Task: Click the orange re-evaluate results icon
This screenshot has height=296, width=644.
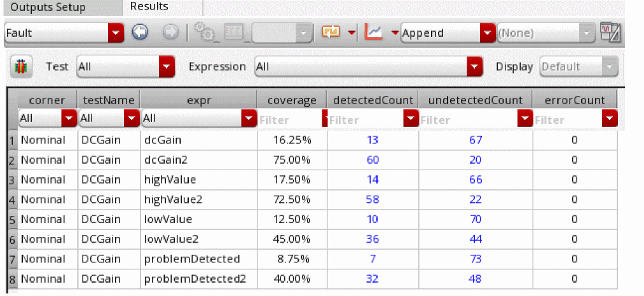Action: (331, 32)
